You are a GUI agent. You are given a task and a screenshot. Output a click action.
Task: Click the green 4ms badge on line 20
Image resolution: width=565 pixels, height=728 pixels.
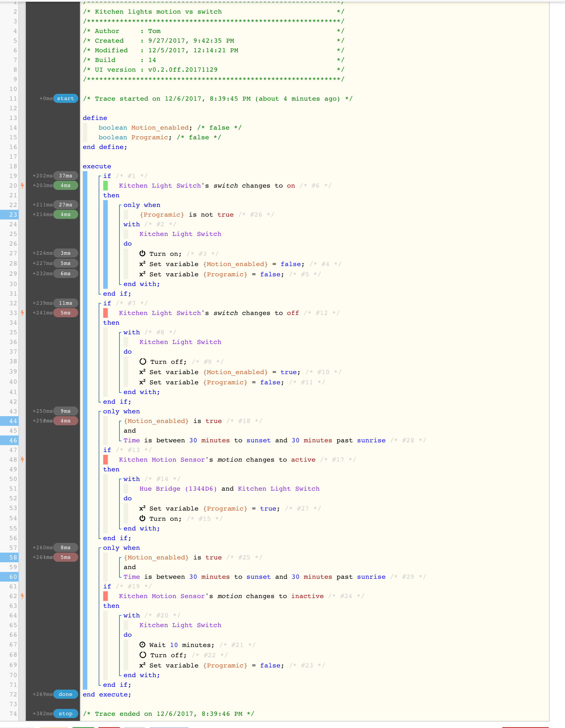coord(66,185)
